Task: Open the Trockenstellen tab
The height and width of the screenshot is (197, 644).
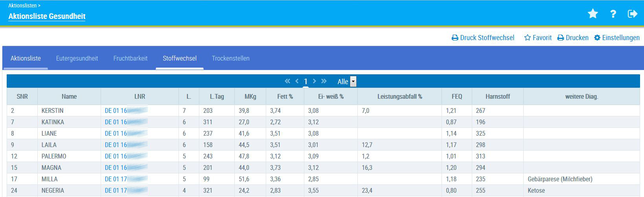Action: pos(230,58)
